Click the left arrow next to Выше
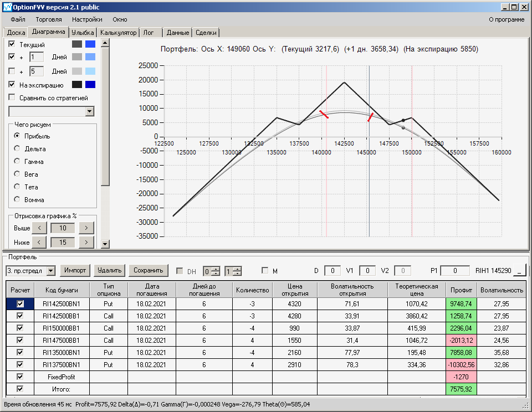This screenshot has height=412, width=532. (39, 228)
